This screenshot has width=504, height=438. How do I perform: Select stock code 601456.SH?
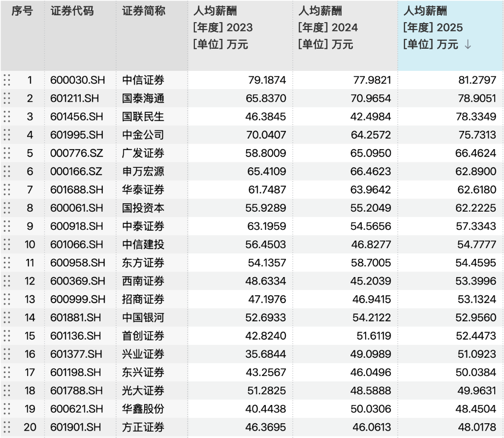tap(77, 117)
